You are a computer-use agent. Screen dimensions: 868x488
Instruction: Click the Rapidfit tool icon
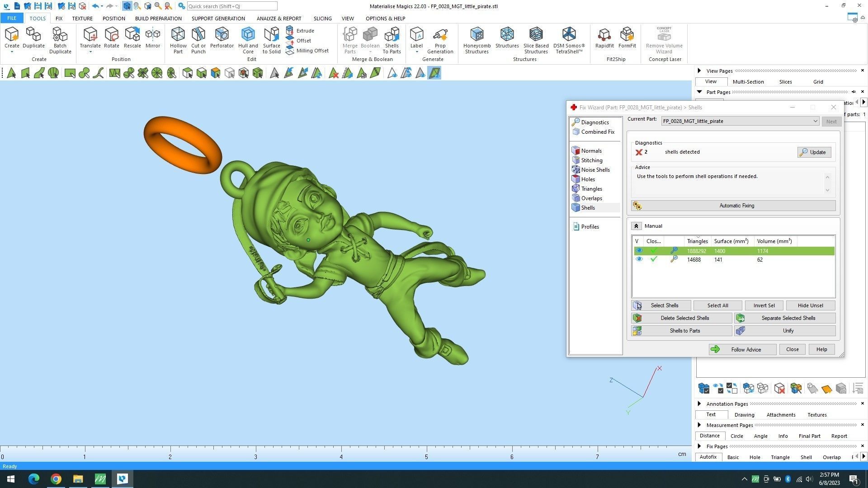click(x=604, y=38)
